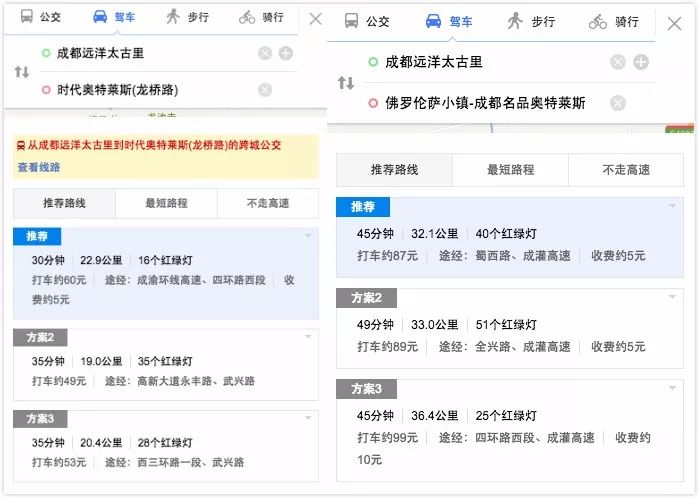
Task: Expand 方案2 with 19.0公里 arrow
Action: [x=308, y=337]
